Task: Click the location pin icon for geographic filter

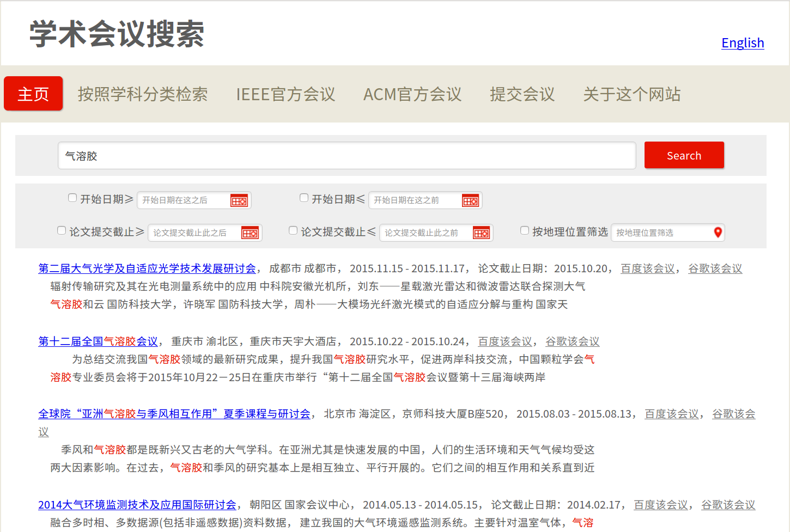Action: pyautogui.click(x=718, y=233)
